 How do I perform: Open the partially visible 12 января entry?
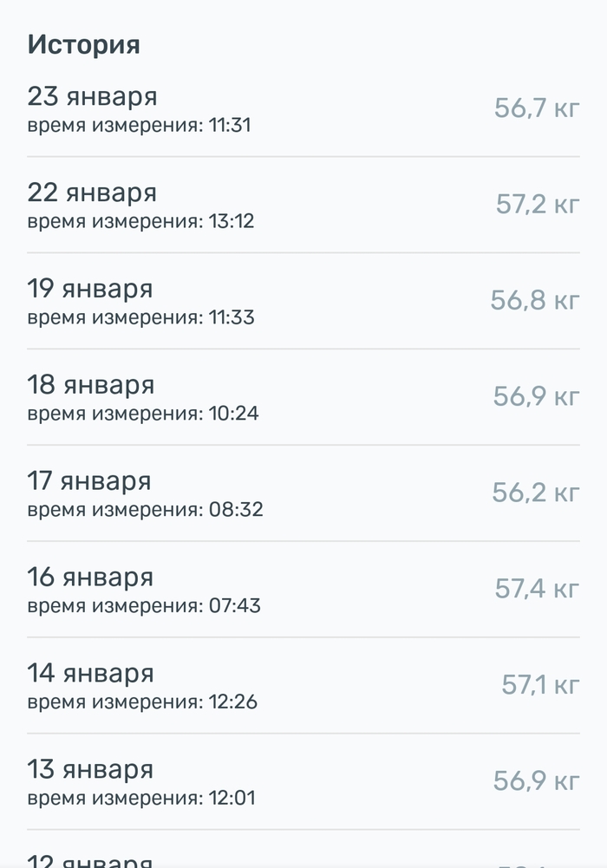click(91, 861)
